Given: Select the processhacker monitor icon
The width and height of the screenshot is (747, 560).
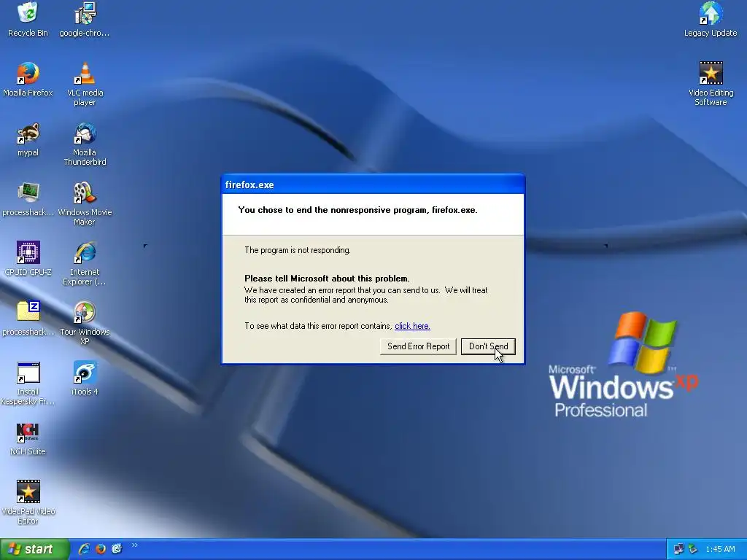Looking at the screenshot, I should (x=28, y=200).
